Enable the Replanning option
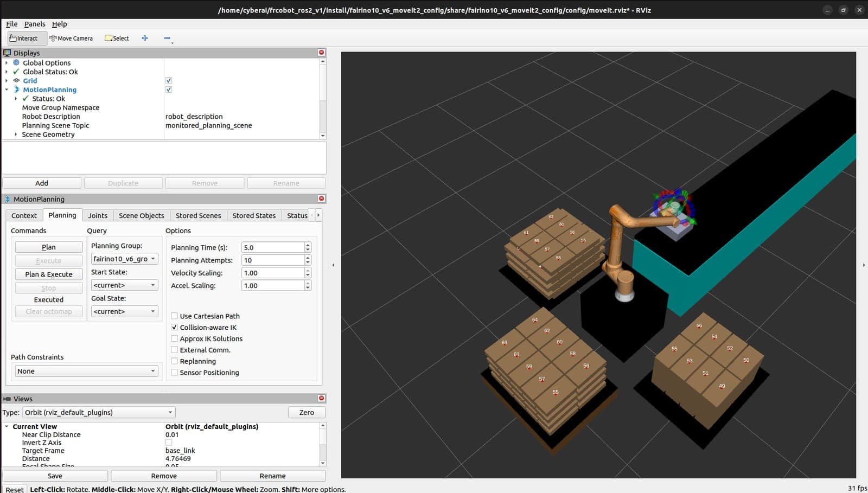 (174, 361)
